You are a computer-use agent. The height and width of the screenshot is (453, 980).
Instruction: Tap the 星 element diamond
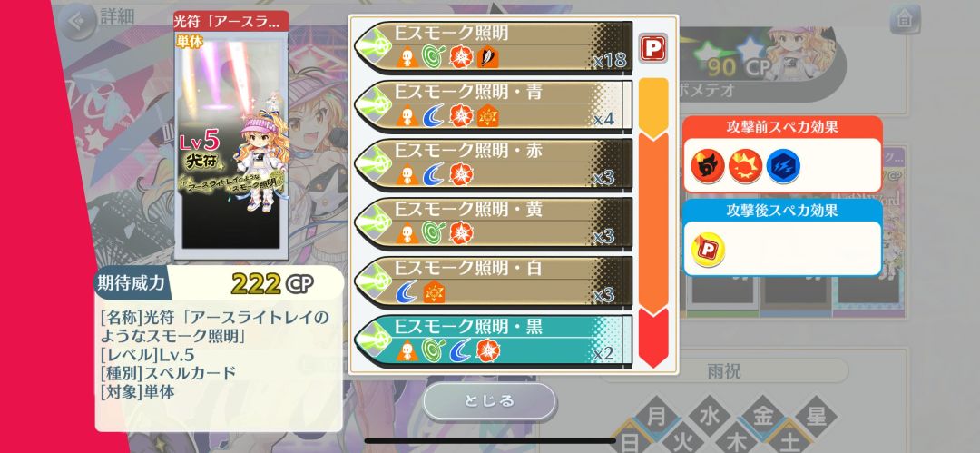click(x=817, y=416)
